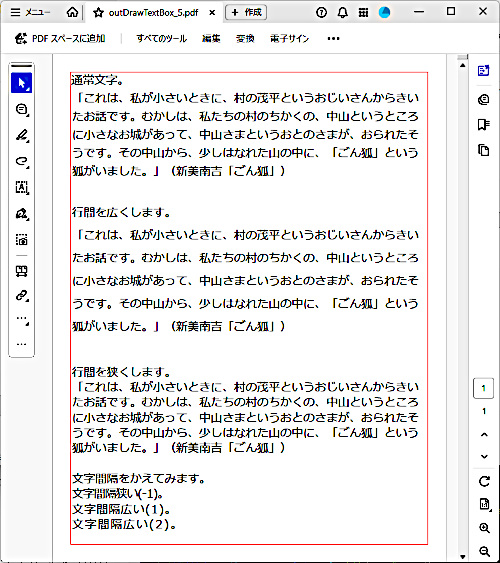Viewport: 500px width, 563px height.
Task: Open the 変換 tab
Action: [245, 38]
